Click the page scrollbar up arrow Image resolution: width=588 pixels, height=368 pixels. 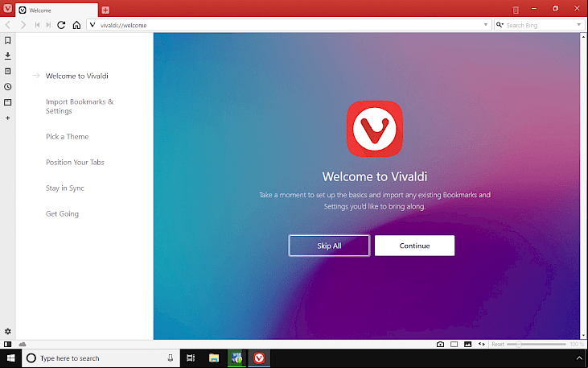coord(583,37)
